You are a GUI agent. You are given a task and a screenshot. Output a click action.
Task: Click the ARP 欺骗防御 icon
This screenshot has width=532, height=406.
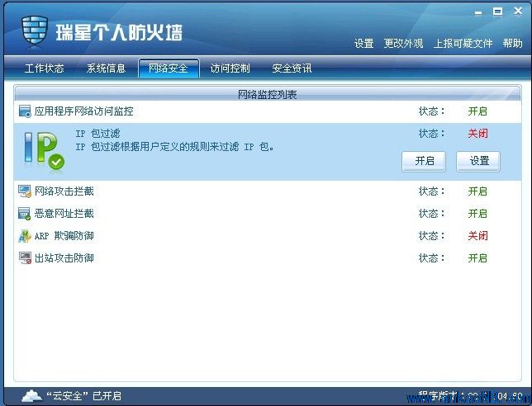[25, 236]
